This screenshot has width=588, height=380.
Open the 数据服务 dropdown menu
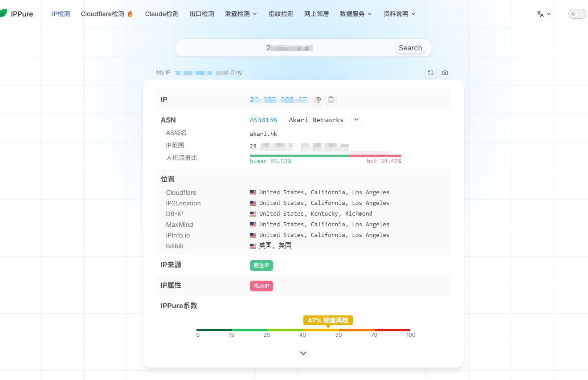(x=356, y=14)
